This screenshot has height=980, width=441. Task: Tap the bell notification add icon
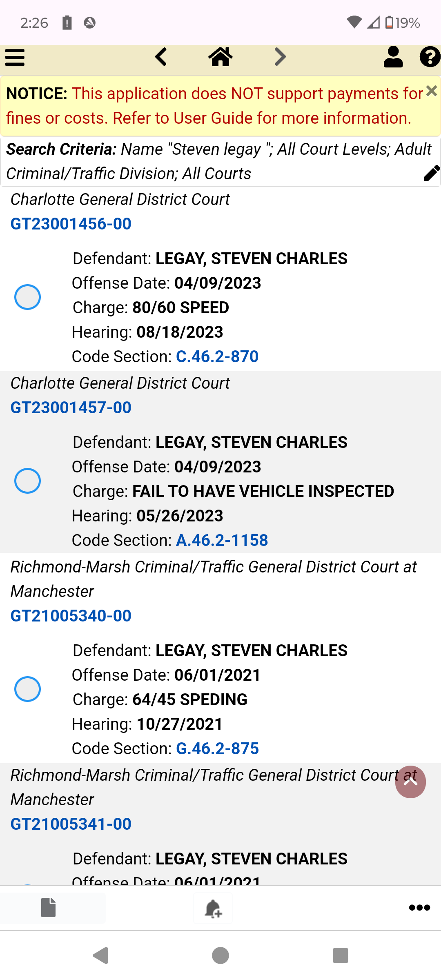[213, 908]
